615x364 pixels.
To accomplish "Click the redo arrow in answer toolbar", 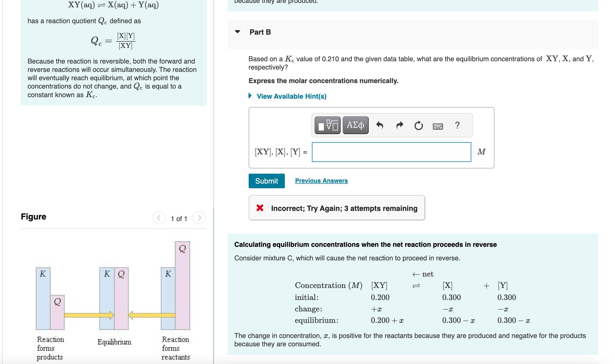I will click(x=399, y=125).
